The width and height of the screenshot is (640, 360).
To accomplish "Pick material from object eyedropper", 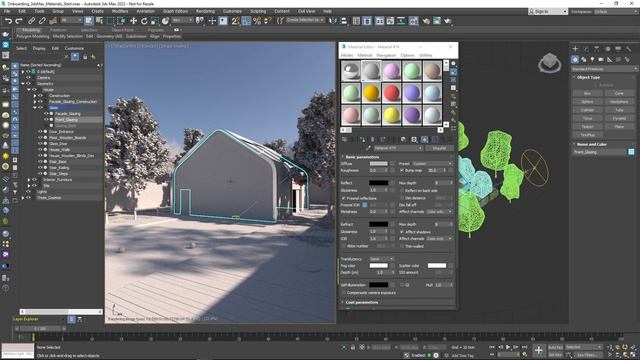I will tap(369, 148).
